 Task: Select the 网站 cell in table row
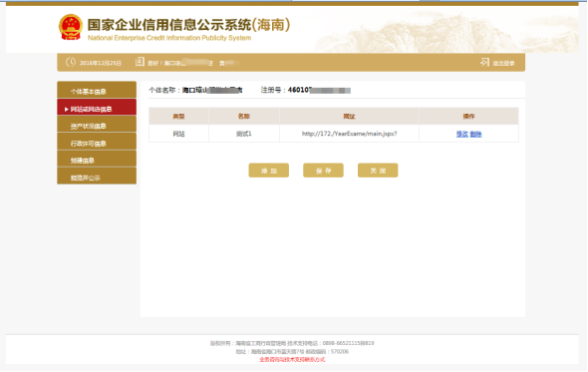coord(178,134)
